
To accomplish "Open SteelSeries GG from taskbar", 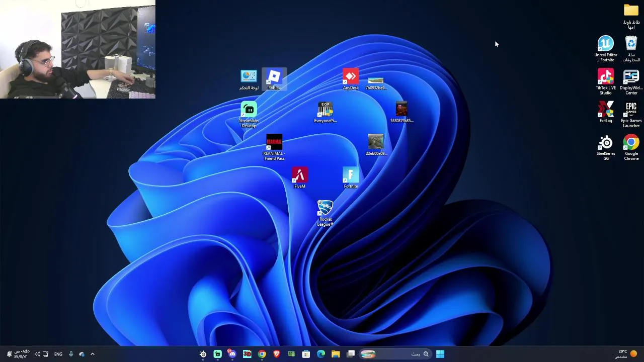I will [203, 354].
